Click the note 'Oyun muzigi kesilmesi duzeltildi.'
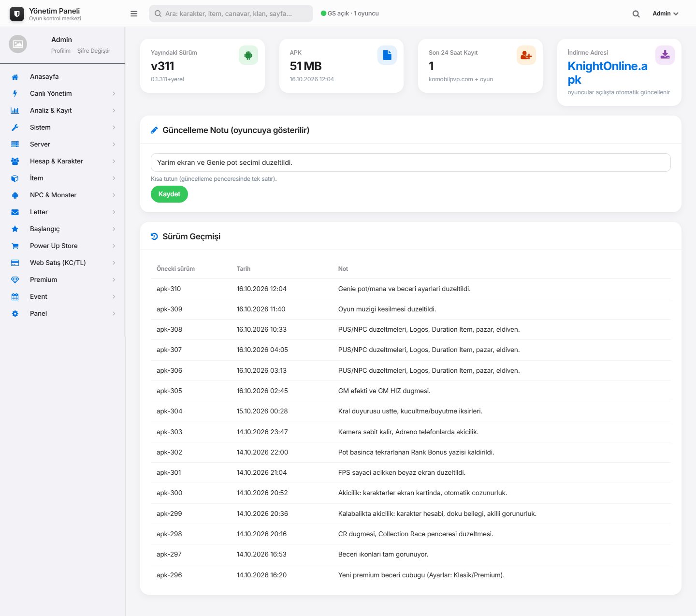Screen dimensions: 696x616 pos(387,309)
